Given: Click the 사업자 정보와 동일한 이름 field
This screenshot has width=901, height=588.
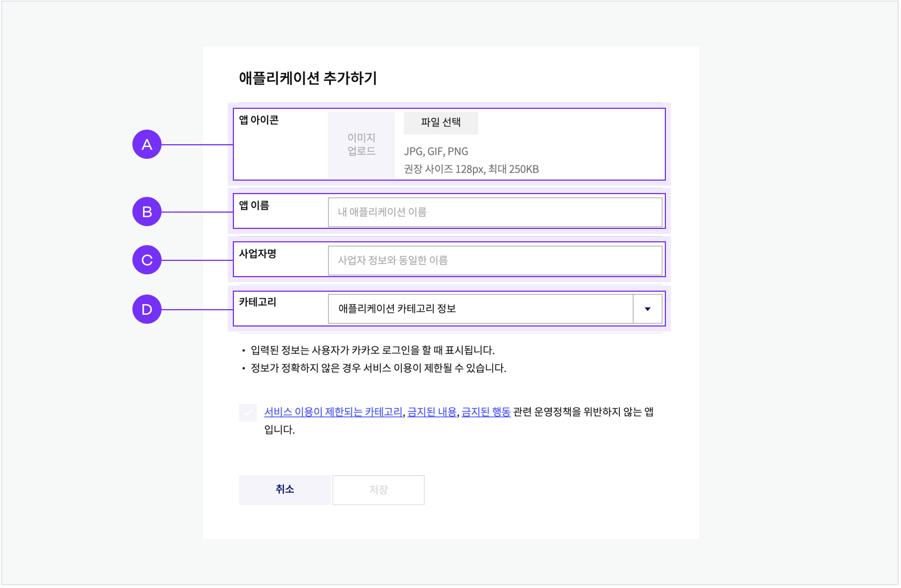Looking at the screenshot, I should tap(495, 261).
